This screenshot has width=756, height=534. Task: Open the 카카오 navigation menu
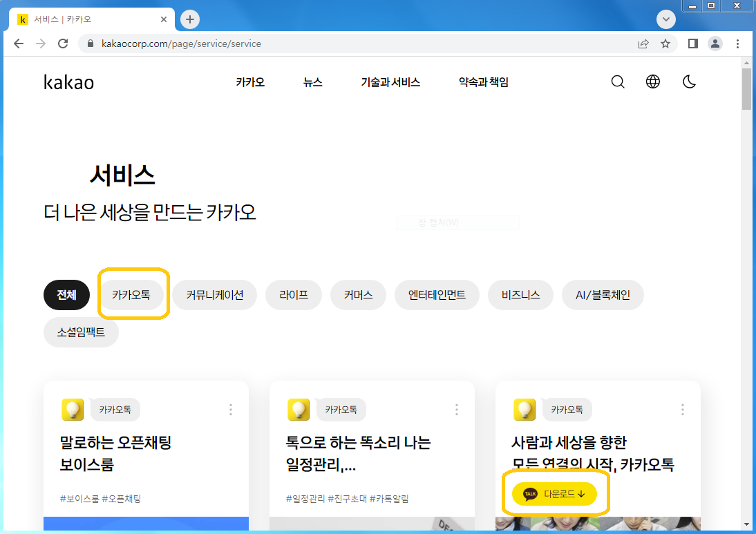[x=250, y=82]
